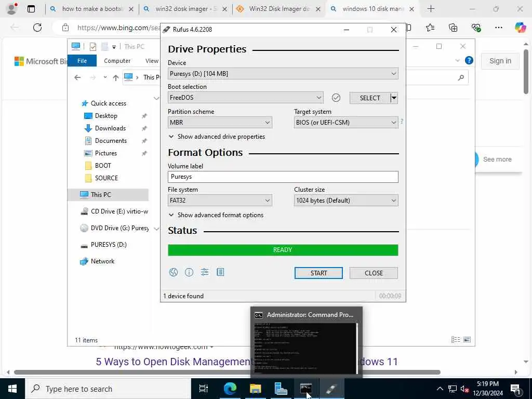Select Downloads in Explorer sidebar
532x399 pixels.
(x=110, y=128)
